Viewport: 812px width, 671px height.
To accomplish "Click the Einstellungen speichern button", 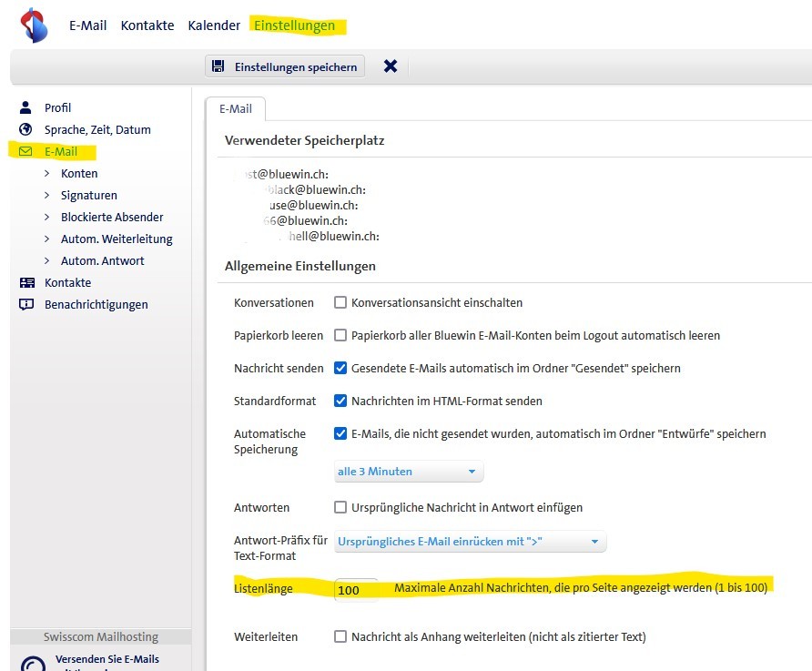I will (285, 66).
